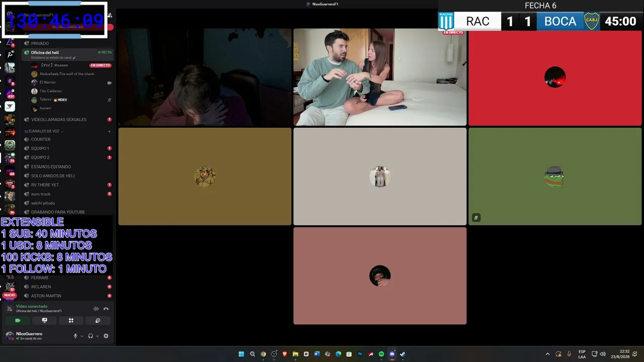Screen dimensions: 644x362
Task: Open the noise suppression waveform icon
Action: tap(96, 309)
